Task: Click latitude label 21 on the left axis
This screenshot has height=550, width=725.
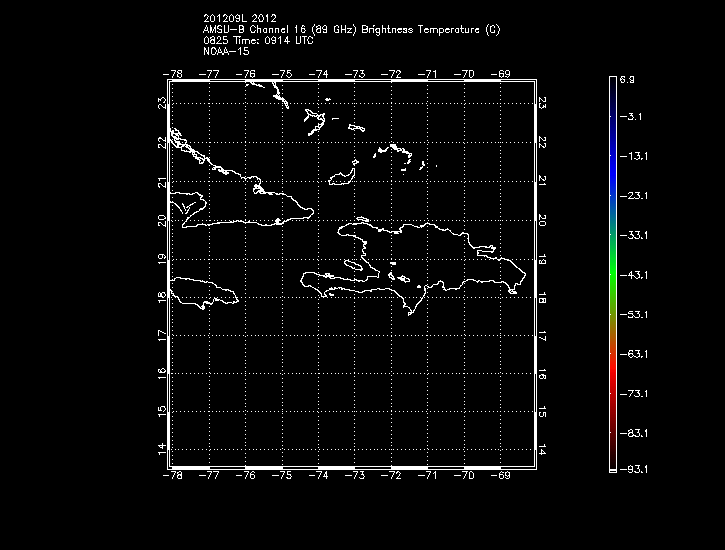Action: coord(162,183)
